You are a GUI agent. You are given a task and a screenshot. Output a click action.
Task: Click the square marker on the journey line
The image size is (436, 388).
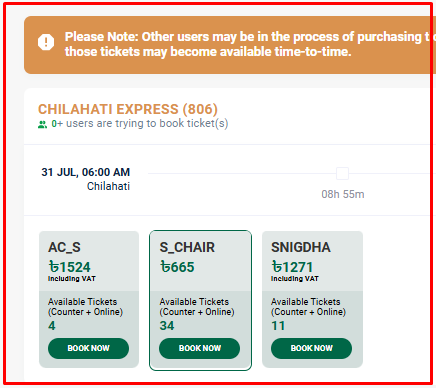342,174
